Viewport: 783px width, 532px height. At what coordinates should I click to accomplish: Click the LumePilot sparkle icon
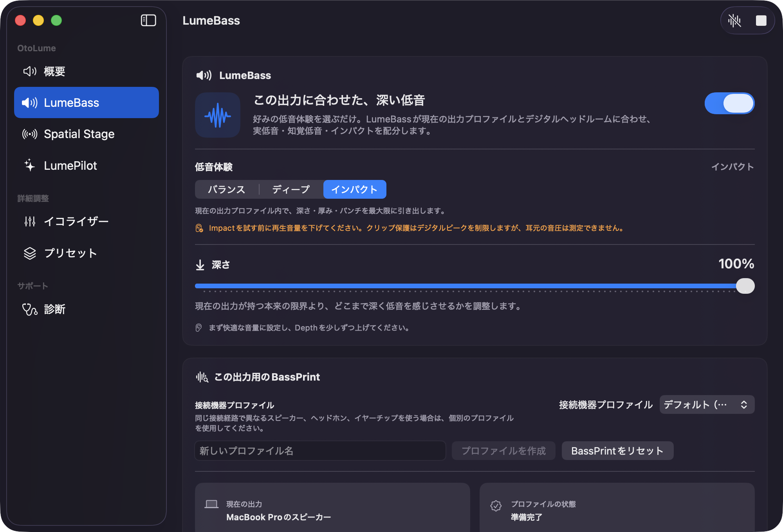point(30,165)
